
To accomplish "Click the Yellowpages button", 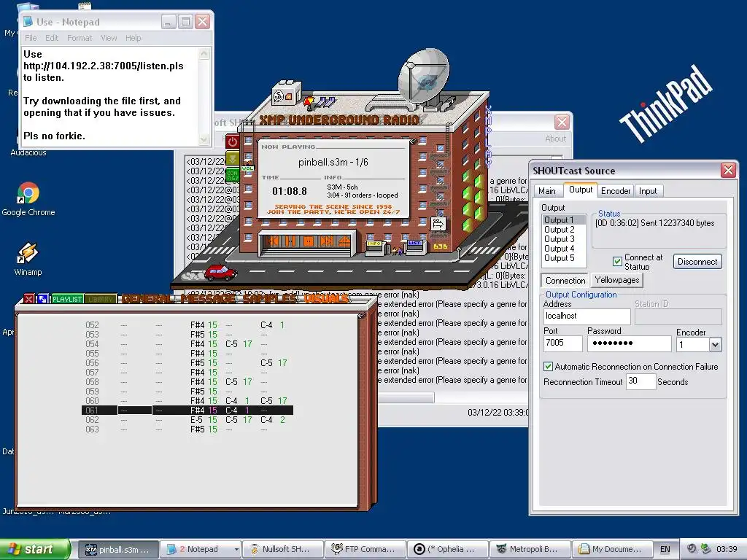I will (617, 280).
